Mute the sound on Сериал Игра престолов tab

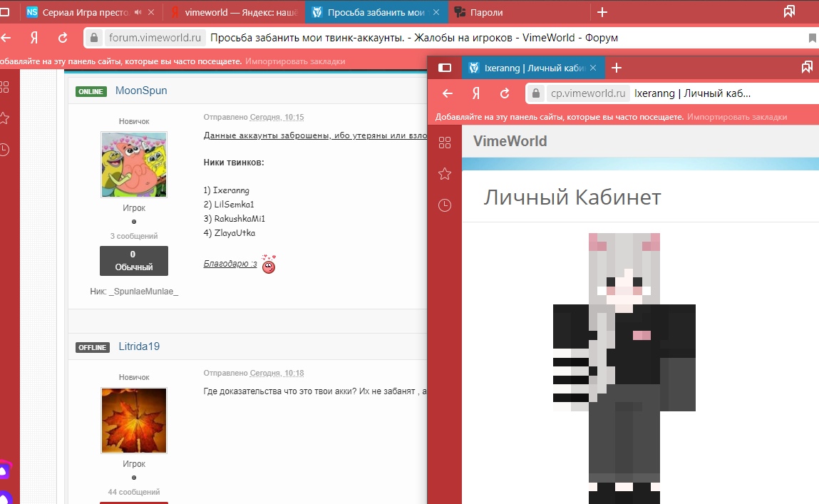138,12
